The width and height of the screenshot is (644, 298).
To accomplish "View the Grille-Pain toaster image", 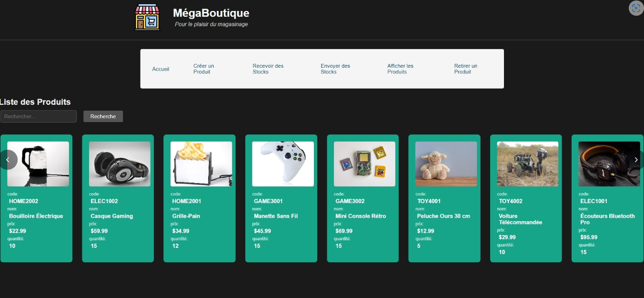I will 201,164.
